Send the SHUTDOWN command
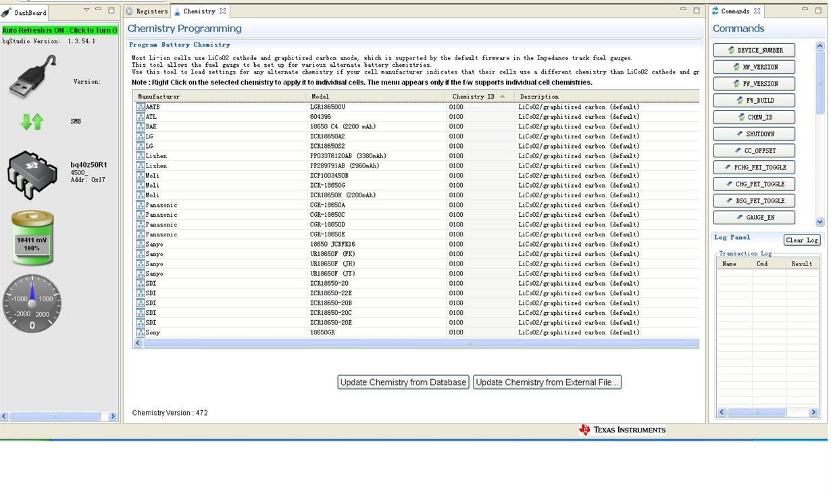Screen dimensions: 831x504 click(754, 134)
